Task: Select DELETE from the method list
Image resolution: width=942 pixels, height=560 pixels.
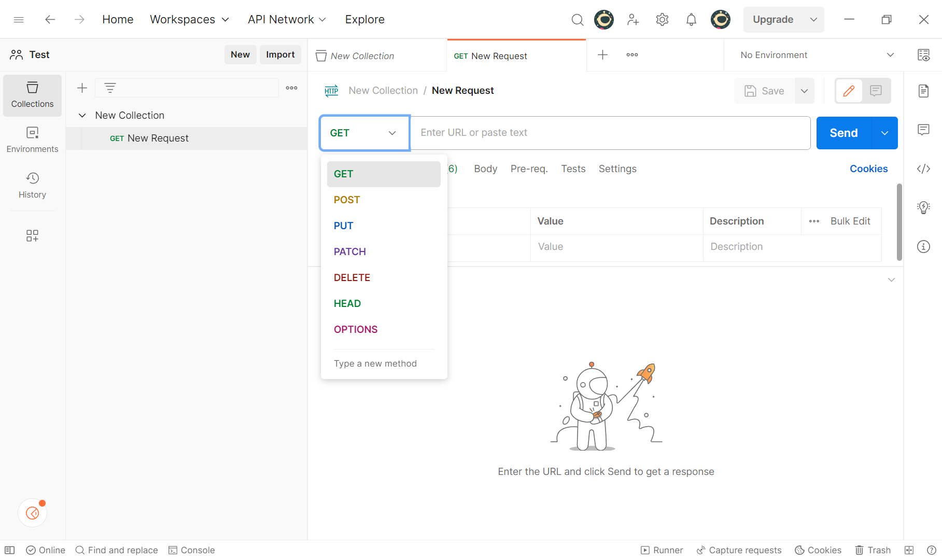Action: pos(384,278)
